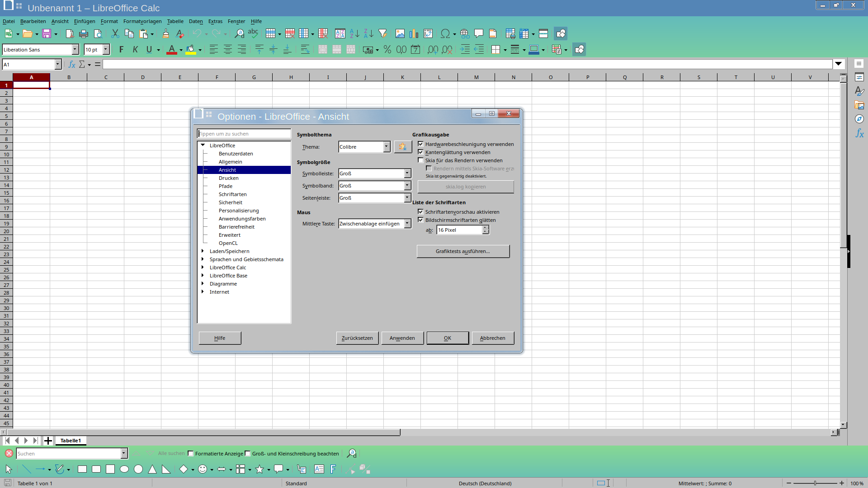
Task: Click the options search field
Action: click(x=244, y=134)
